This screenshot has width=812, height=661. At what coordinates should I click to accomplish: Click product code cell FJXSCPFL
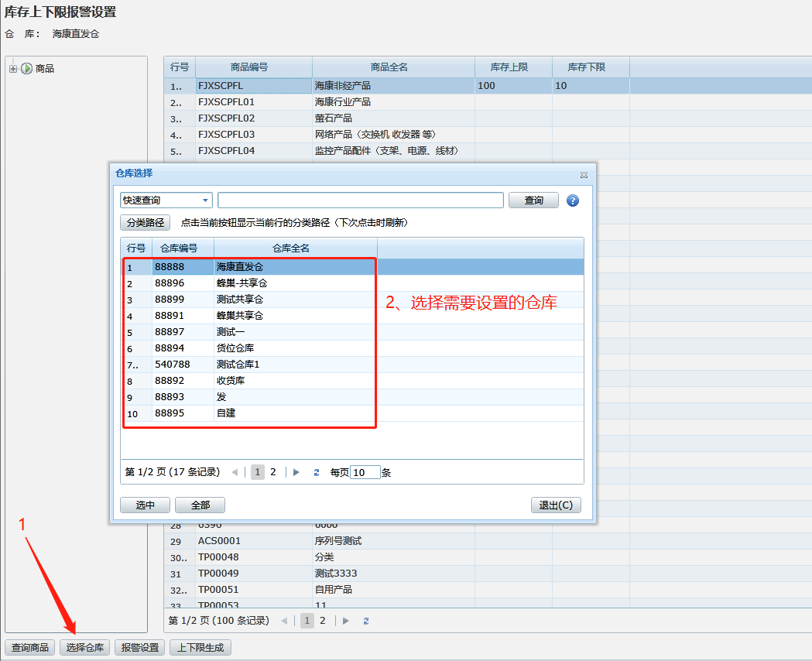tap(254, 86)
